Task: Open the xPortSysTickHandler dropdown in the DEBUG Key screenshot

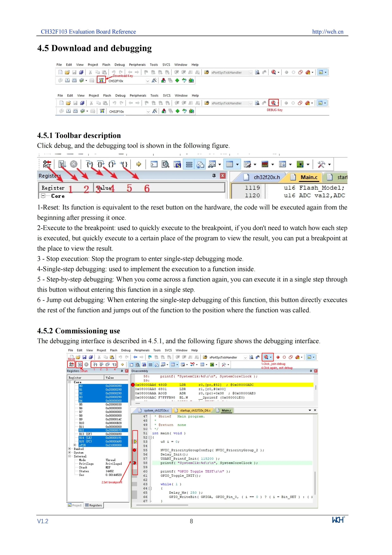Action: pyautogui.click(x=250, y=103)
